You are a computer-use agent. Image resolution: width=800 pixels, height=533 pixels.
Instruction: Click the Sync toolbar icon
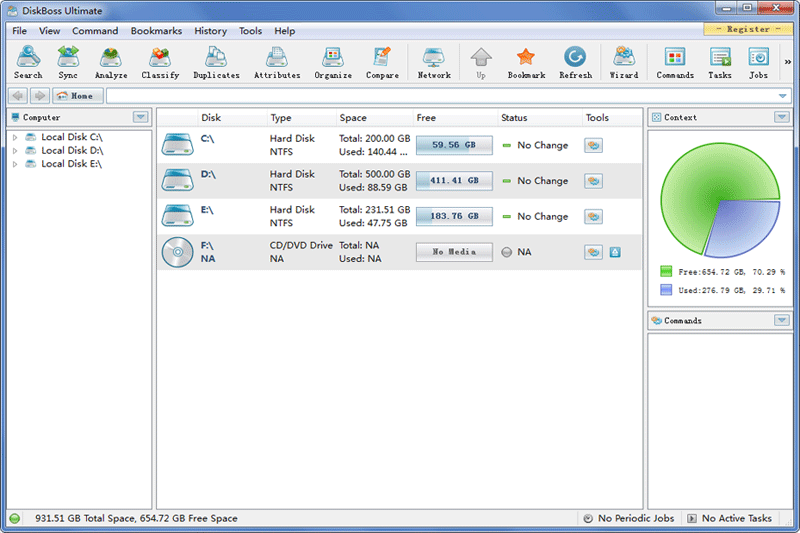click(68, 62)
